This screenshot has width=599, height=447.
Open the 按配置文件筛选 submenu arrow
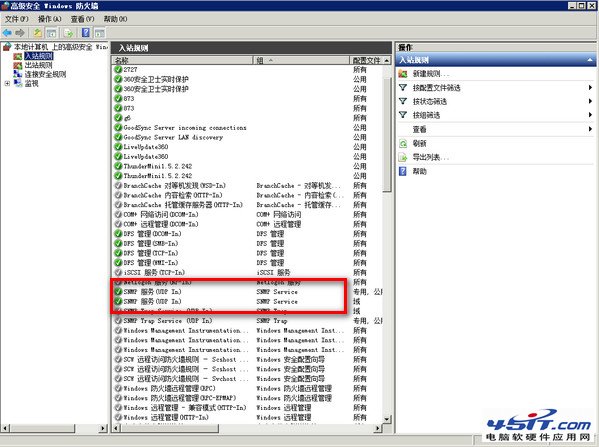tap(590, 87)
